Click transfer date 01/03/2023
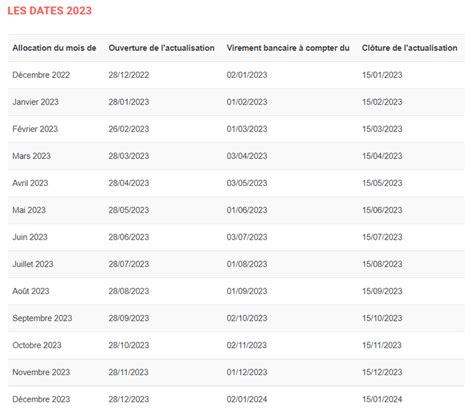The image size is (474, 417). coord(247,129)
